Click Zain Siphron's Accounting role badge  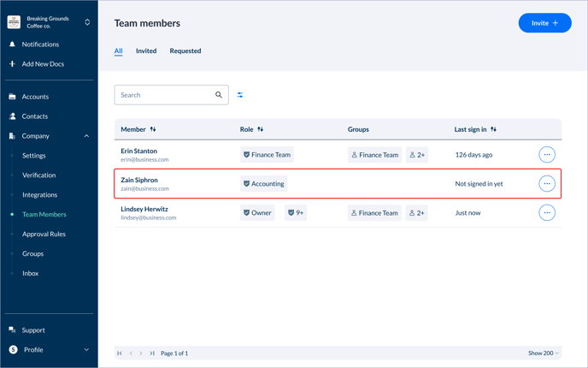[x=264, y=184]
